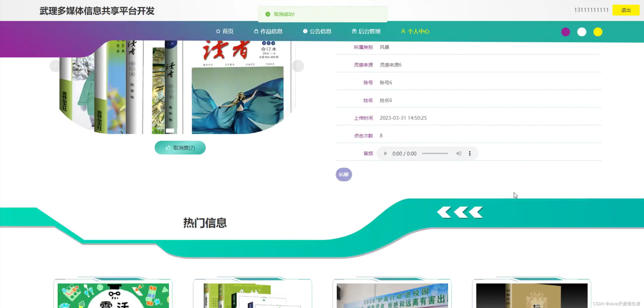Show the next carousel image arrow
644x308 pixels.
[298, 66]
